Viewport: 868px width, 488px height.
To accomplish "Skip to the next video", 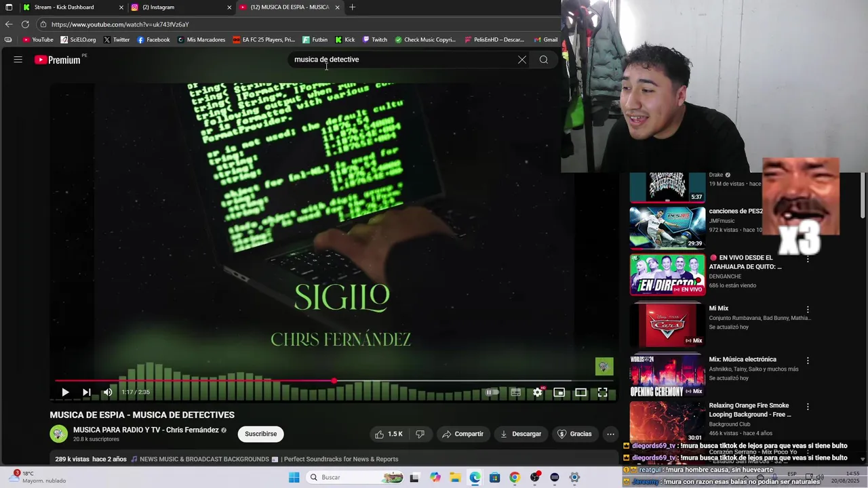I will [87, 392].
